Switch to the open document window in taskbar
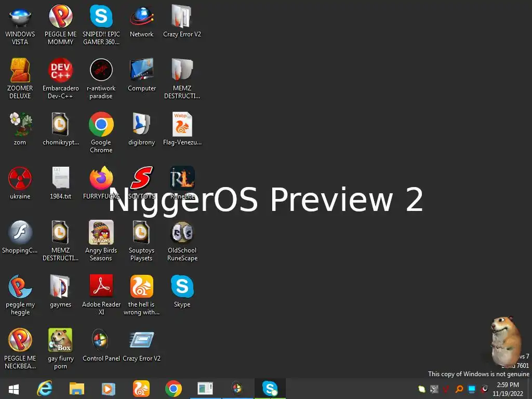This screenshot has height=399, width=532. pyautogui.click(x=205, y=389)
